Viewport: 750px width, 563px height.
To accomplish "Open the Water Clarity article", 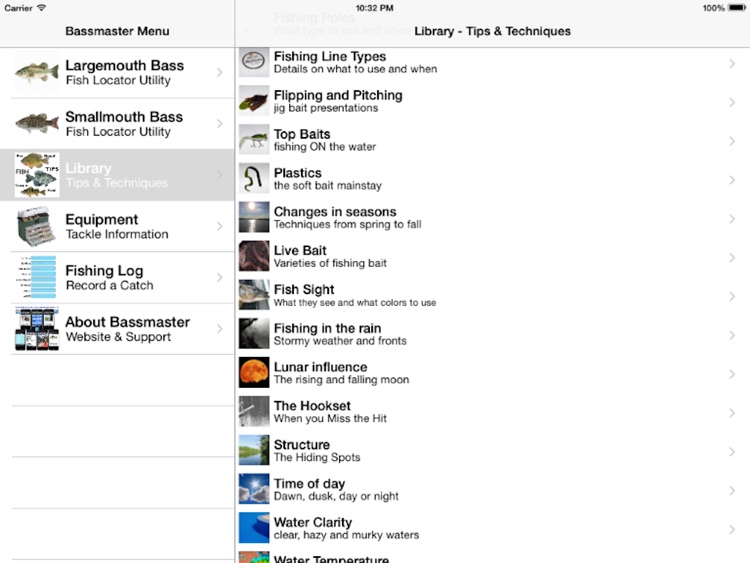I will pyautogui.click(x=493, y=528).
